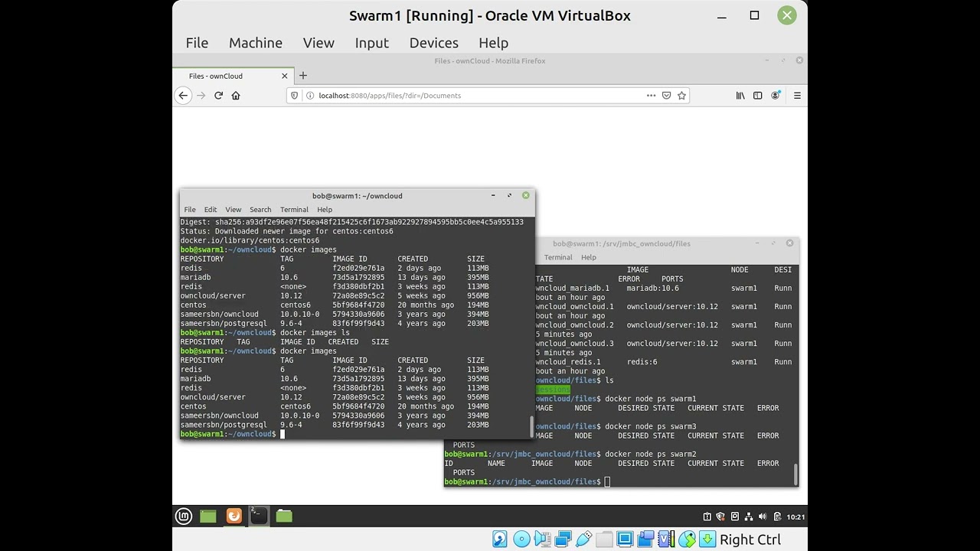This screenshot has height=551, width=980.
Task: Open Search menu in ~/owncloud terminal
Action: pos(260,210)
